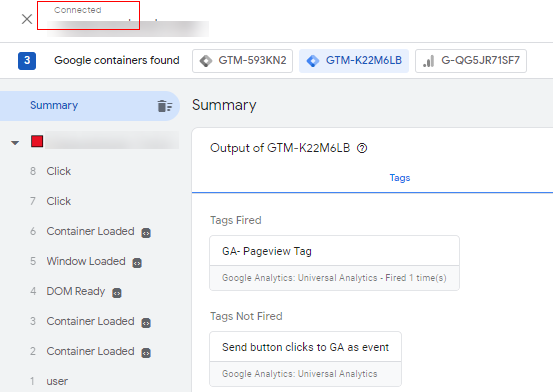Image resolution: width=553 pixels, height=392 pixels.
Task: Click the containers found count badge
Action: point(27,61)
